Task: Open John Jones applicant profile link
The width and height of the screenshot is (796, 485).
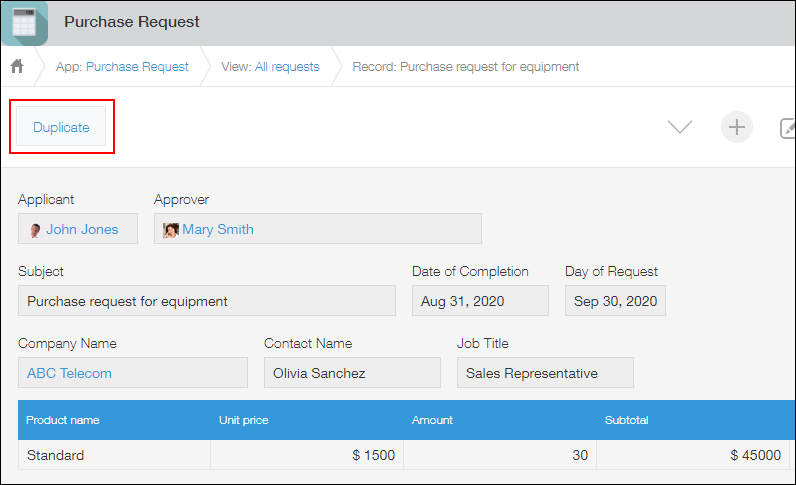Action: coord(82,229)
